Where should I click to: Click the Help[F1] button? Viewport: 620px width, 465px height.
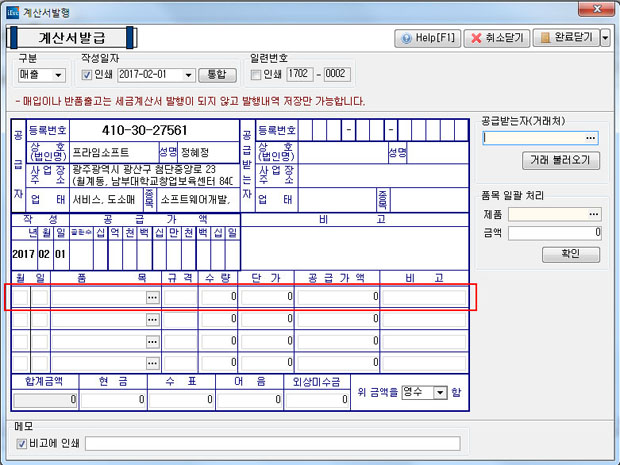point(428,38)
